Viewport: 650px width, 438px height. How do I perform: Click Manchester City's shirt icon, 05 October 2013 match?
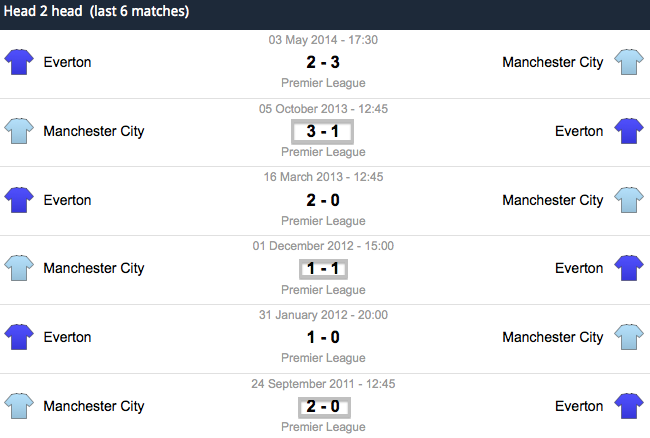point(19,131)
